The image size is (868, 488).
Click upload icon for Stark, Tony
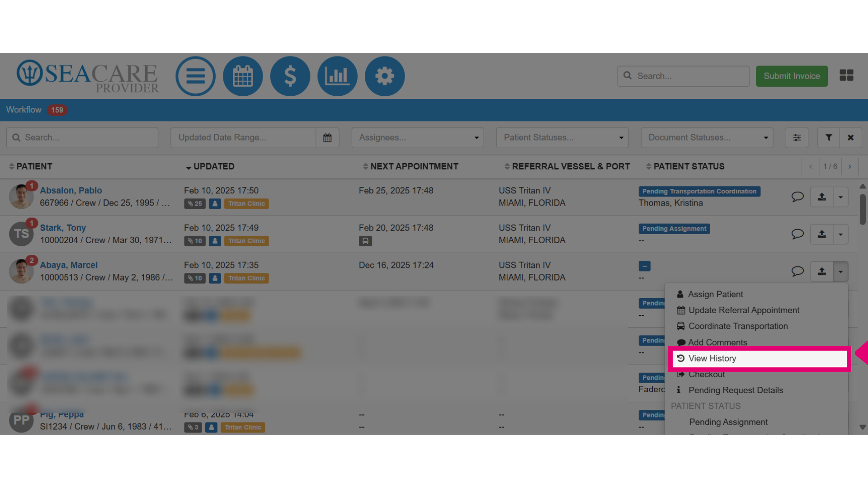point(822,234)
